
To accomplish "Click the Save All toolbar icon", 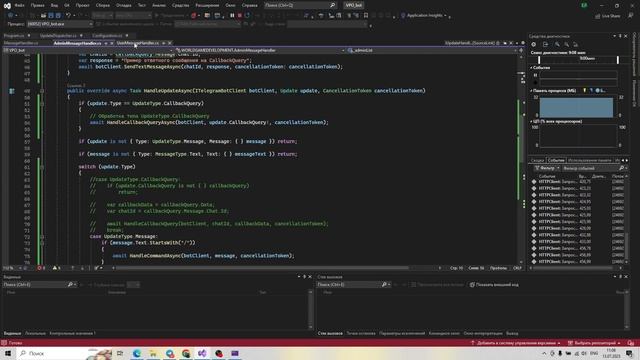I will (x=58, y=16).
